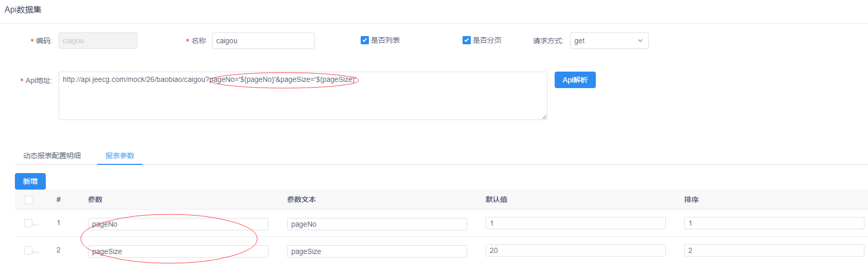Click the 参数 field of row 2 pageSize

coord(178,251)
